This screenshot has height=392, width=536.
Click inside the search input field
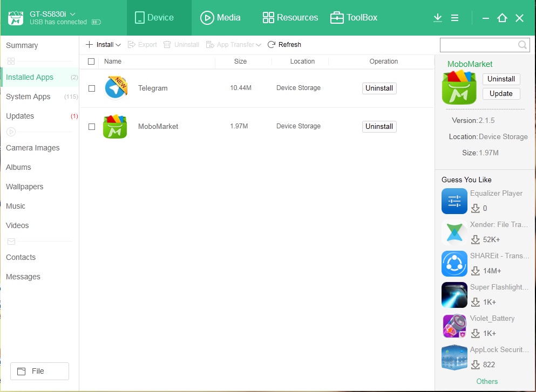pyautogui.click(x=478, y=45)
